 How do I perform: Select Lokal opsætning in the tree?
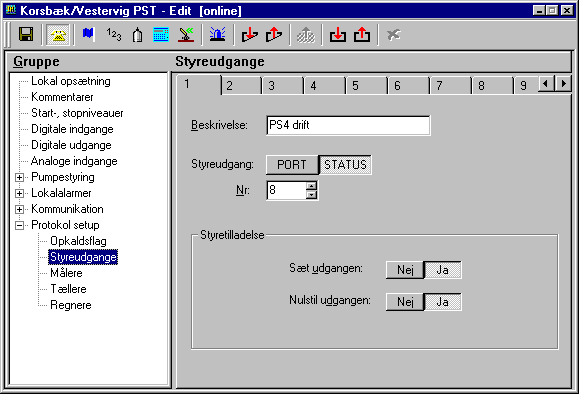coord(71,81)
